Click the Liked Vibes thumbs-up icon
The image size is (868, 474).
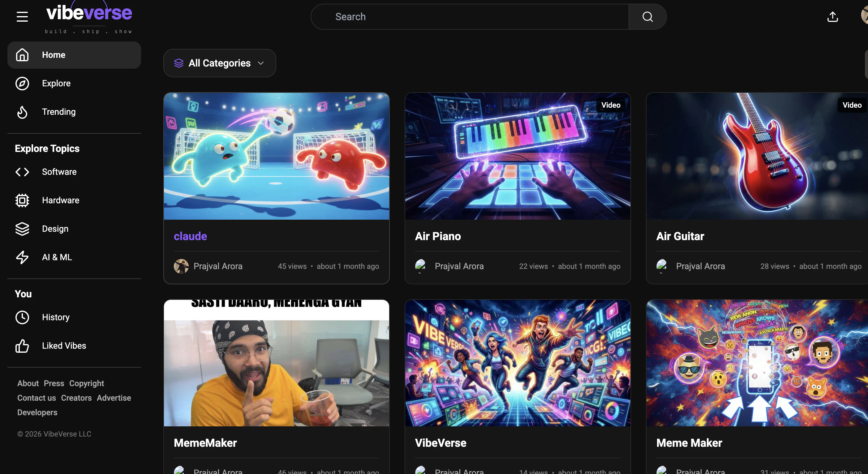point(22,346)
